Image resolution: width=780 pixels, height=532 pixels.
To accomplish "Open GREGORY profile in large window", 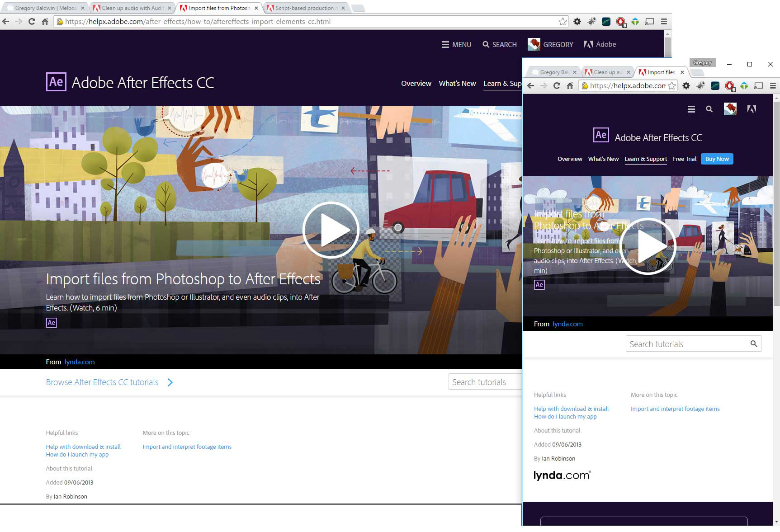I will (x=550, y=44).
